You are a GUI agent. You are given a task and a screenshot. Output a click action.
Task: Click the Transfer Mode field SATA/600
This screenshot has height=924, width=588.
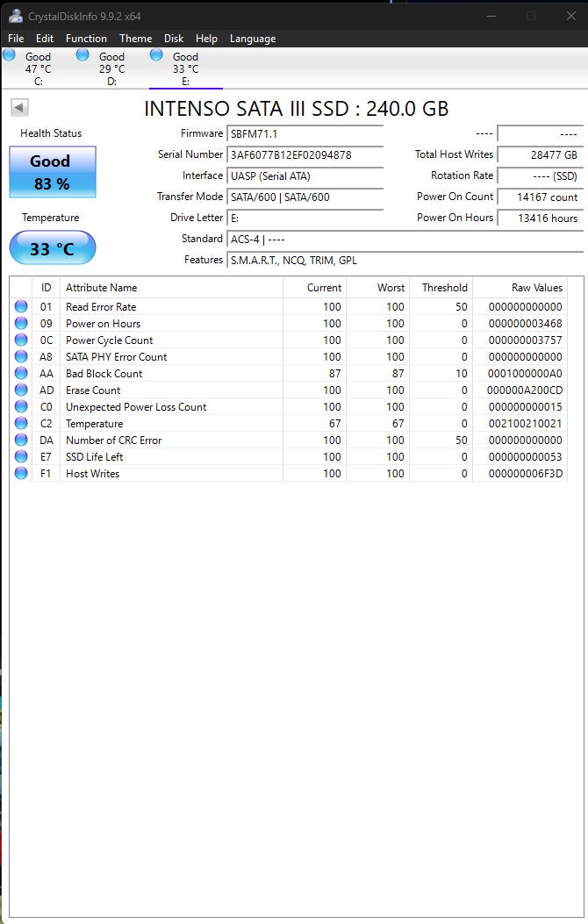305,197
